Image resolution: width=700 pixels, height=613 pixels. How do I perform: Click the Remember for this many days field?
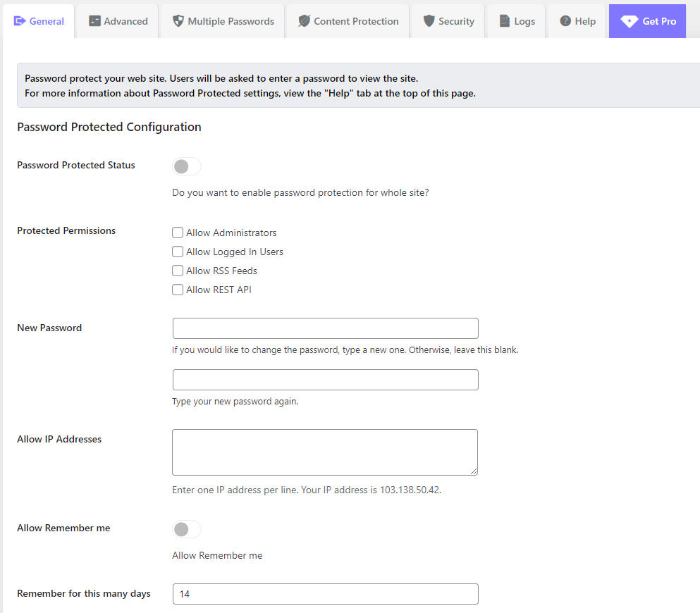tap(326, 594)
